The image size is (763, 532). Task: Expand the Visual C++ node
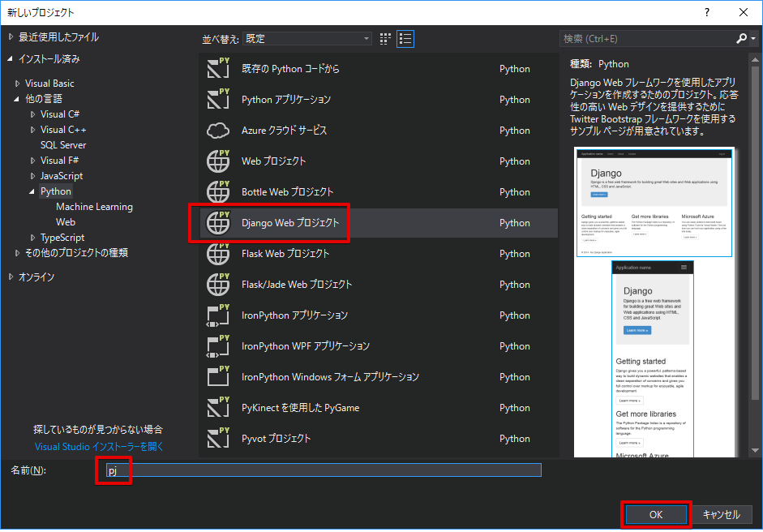[32, 130]
